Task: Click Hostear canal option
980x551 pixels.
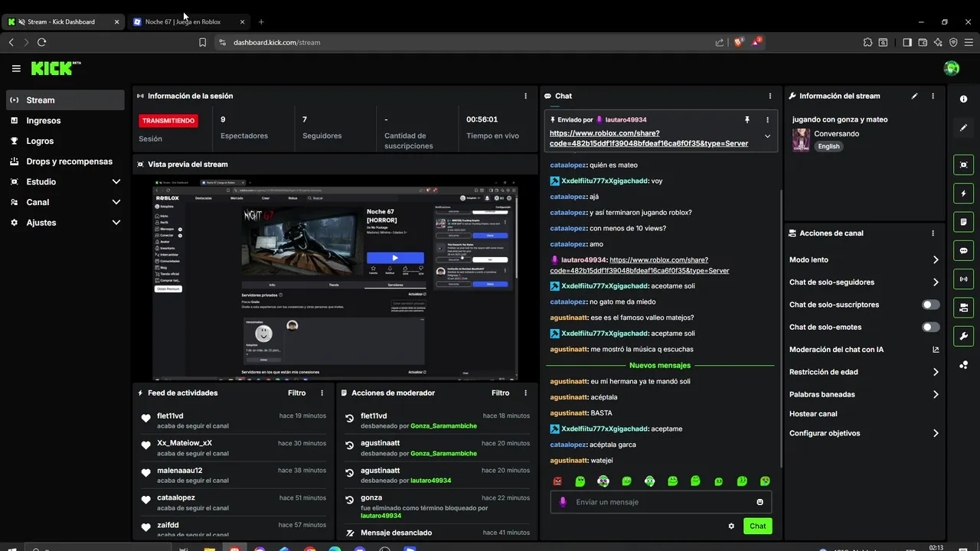Action: pos(813,414)
